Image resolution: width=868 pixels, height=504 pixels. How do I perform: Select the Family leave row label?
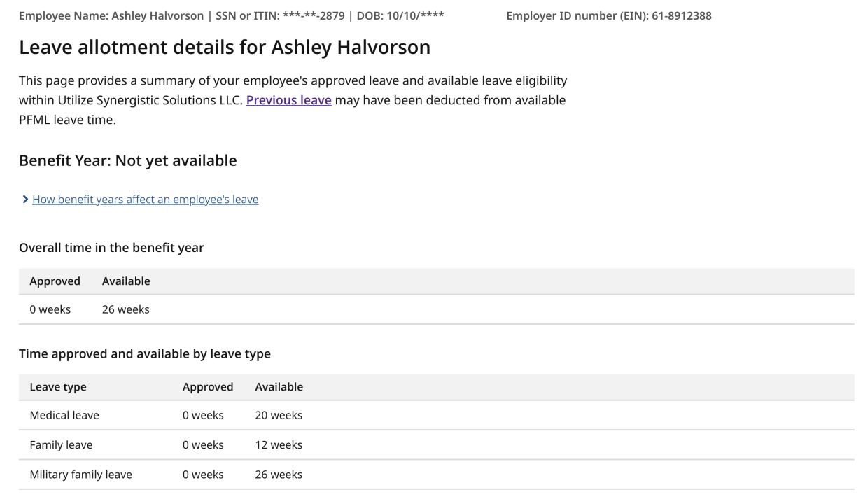click(x=61, y=445)
